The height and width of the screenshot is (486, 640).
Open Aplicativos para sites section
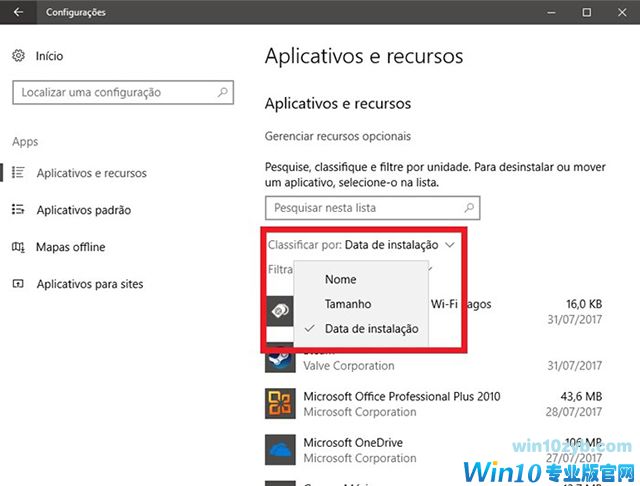90,284
